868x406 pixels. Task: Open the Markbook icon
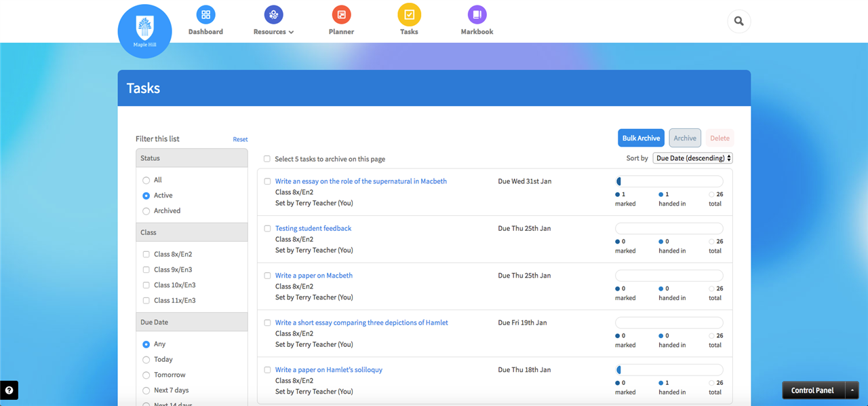click(x=477, y=14)
